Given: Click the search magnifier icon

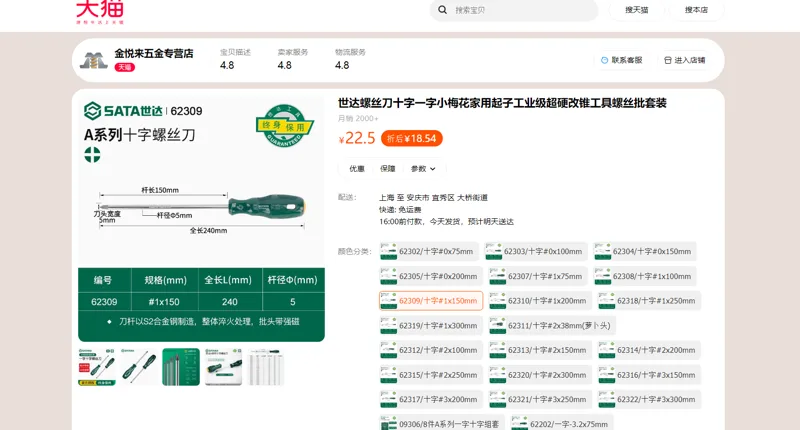Looking at the screenshot, I should click(442, 10).
